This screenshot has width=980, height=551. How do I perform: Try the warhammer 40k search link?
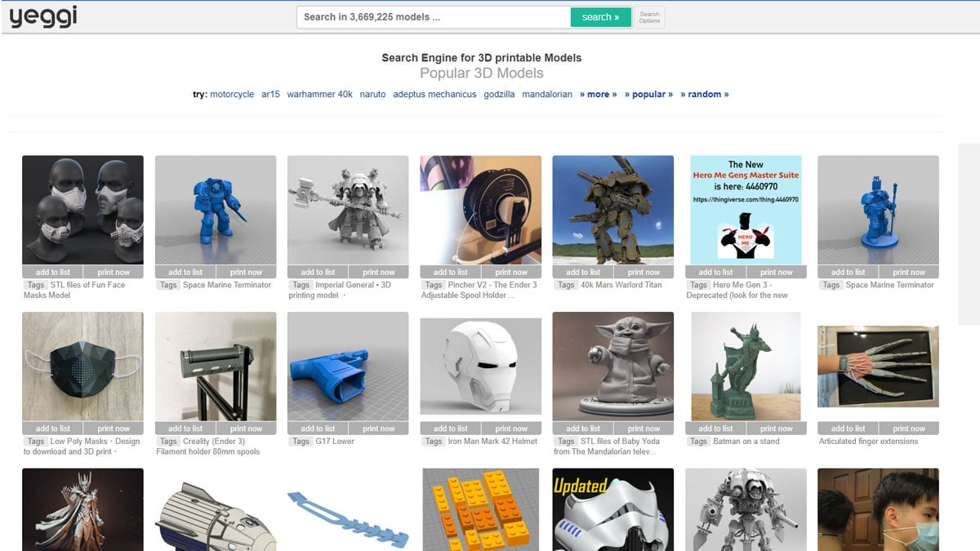pyautogui.click(x=320, y=95)
